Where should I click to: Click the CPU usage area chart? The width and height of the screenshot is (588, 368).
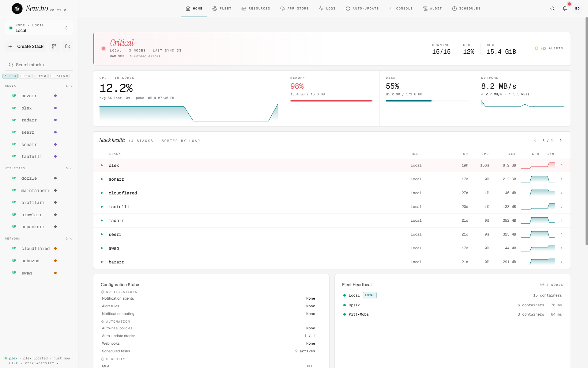189,113
